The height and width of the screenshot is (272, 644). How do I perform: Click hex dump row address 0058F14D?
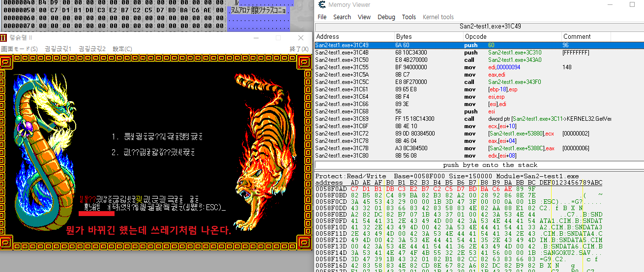coord(330,252)
